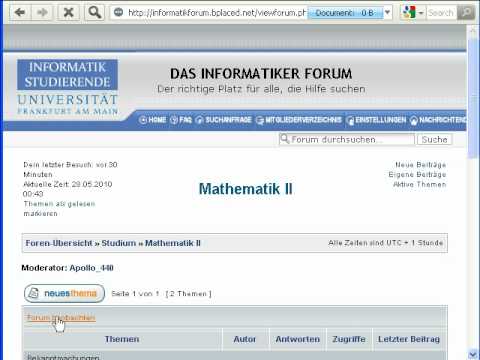Go to Studium in the breadcrumb
This screenshot has height=360, width=480.
coord(119,243)
